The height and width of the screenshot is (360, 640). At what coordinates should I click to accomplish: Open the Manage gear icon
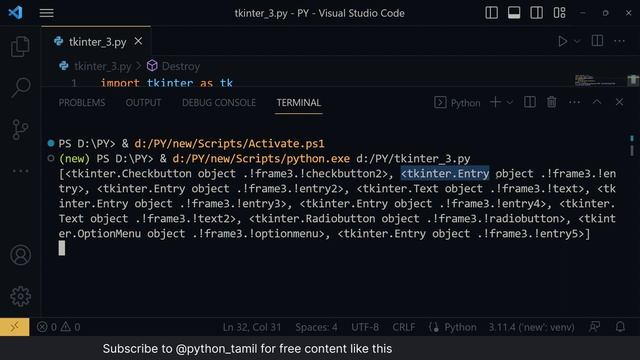[x=20, y=296]
